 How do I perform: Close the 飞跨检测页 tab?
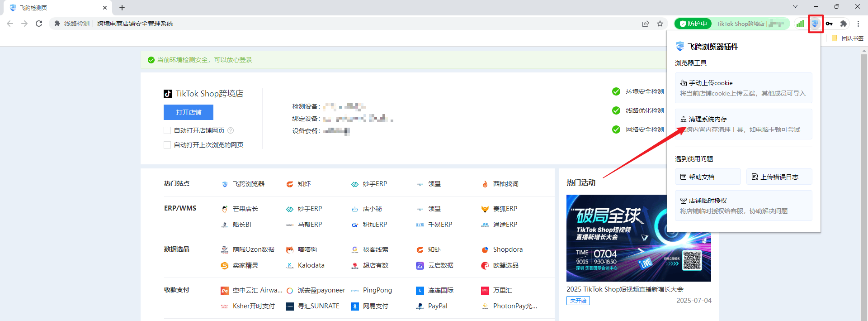point(105,8)
